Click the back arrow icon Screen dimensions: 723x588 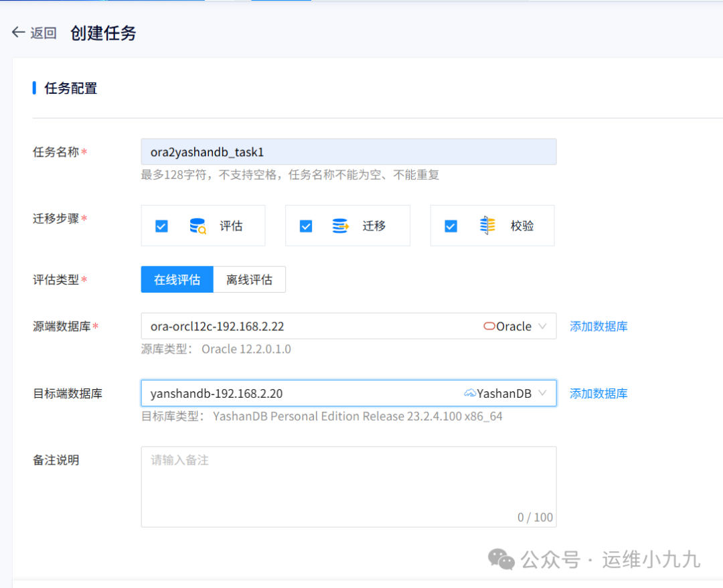[x=18, y=32]
